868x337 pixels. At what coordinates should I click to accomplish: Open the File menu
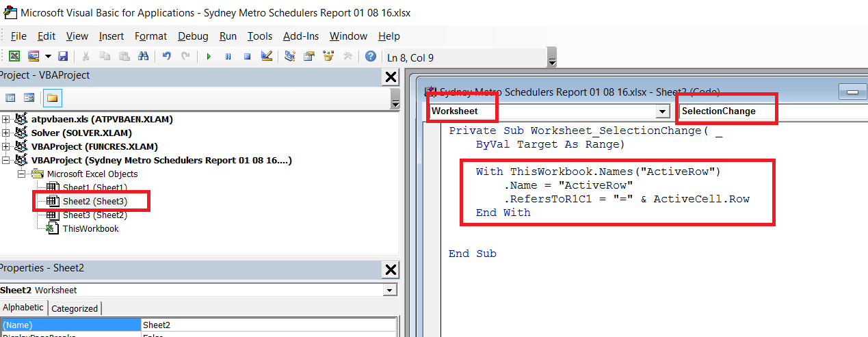(18, 36)
